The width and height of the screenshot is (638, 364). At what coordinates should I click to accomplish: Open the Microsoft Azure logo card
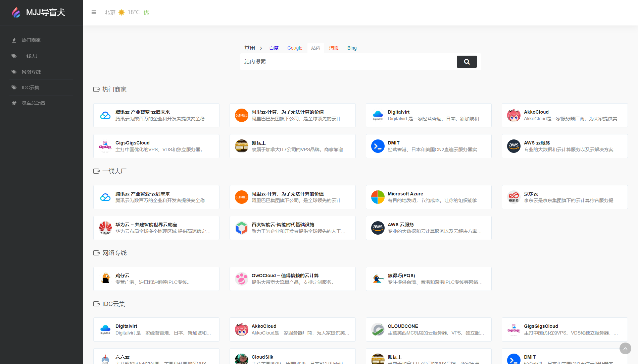(x=428, y=197)
